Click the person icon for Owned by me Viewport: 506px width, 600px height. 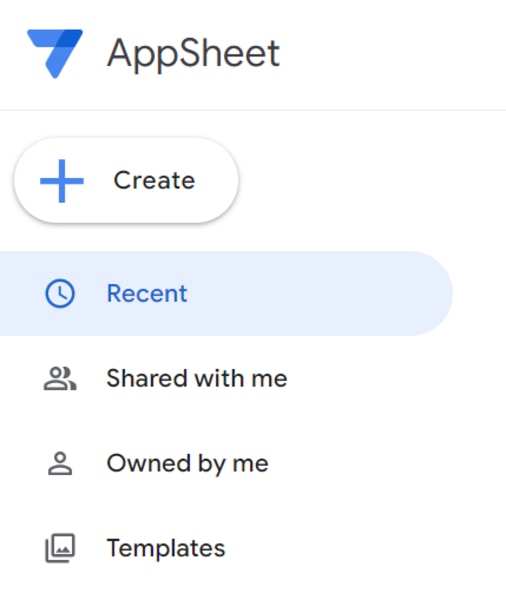pyautogui.click(x=60, y=463)
